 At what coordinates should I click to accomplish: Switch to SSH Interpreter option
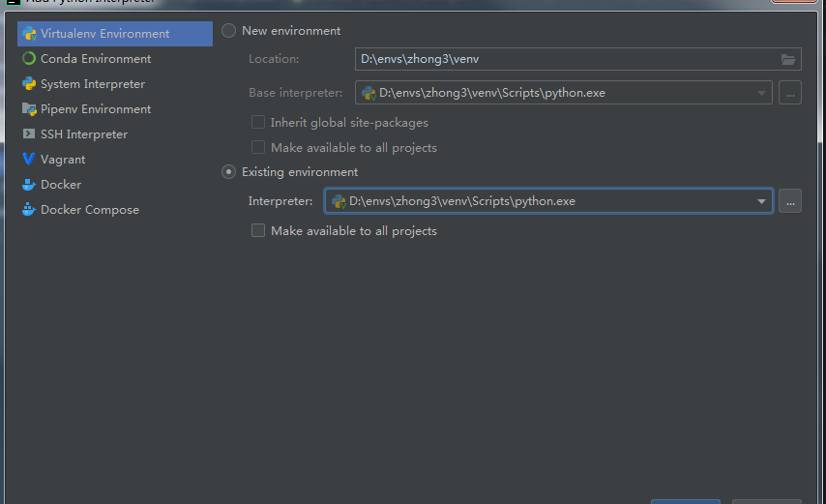(x=84, y=134)
